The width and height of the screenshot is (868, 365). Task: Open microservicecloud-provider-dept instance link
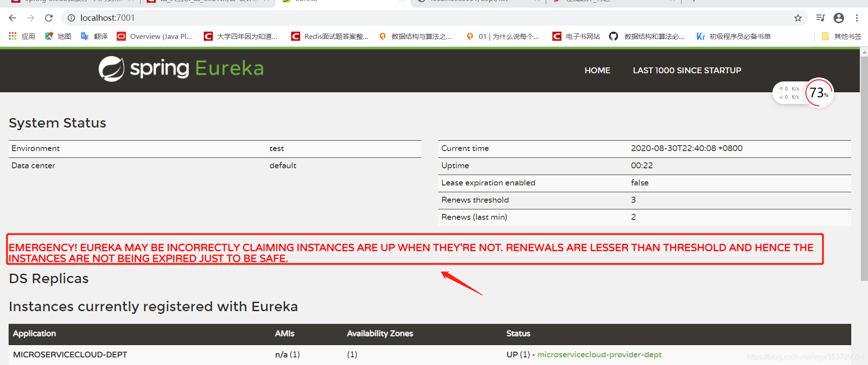(599, 355)
